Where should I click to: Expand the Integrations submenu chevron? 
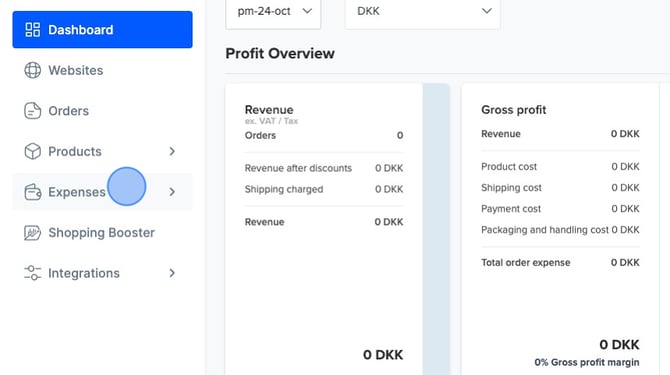pos(172,273)
